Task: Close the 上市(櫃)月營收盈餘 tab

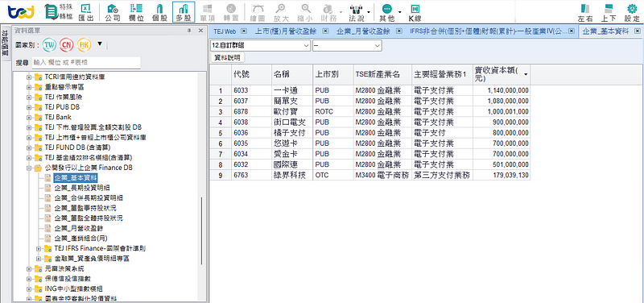Action: tap(325, 31)
